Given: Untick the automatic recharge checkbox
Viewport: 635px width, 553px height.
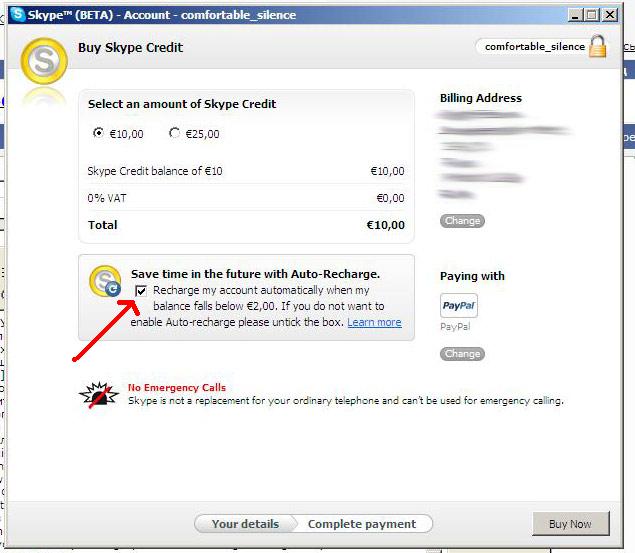Looking at the screenshot, I should [x=142, y=290].
